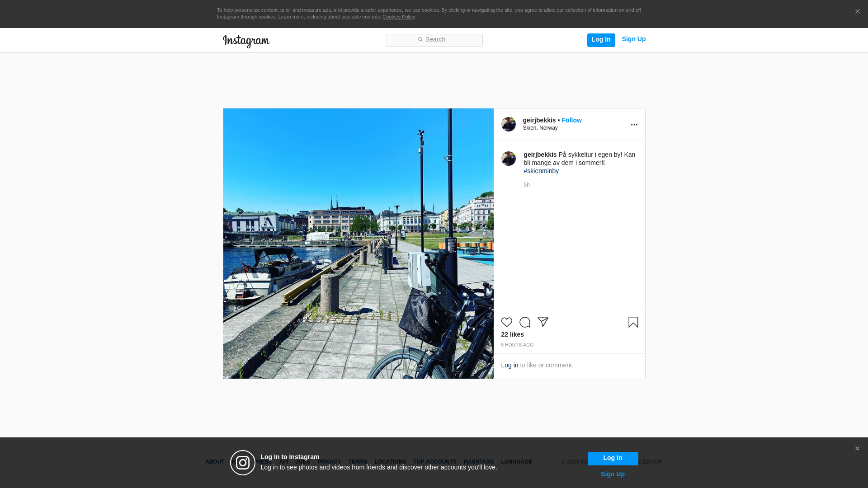Click geirjbekkis username in the caption
Viewport: 868px width, 488px height.
540,155
